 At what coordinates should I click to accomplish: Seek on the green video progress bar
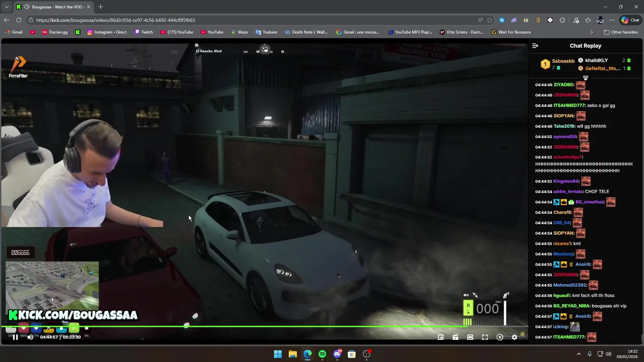[x=264, y=327]
